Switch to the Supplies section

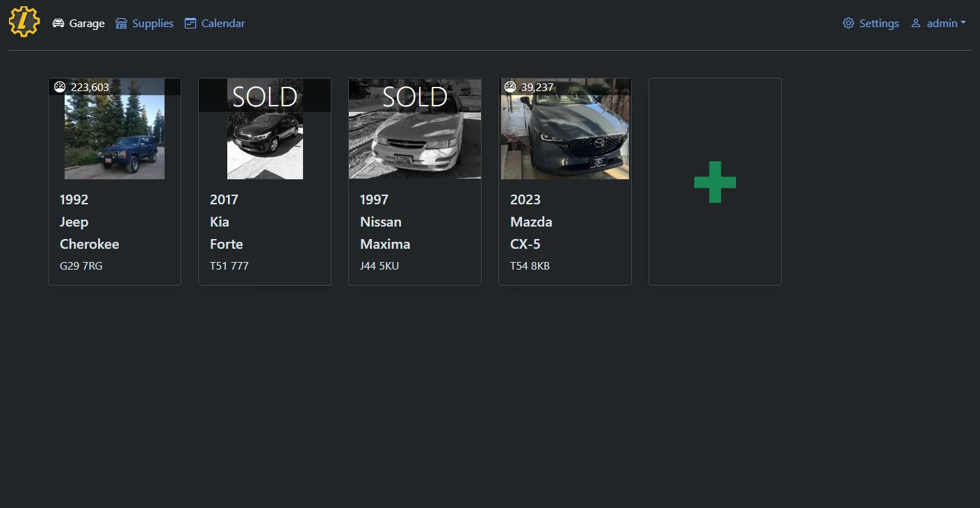152,23
